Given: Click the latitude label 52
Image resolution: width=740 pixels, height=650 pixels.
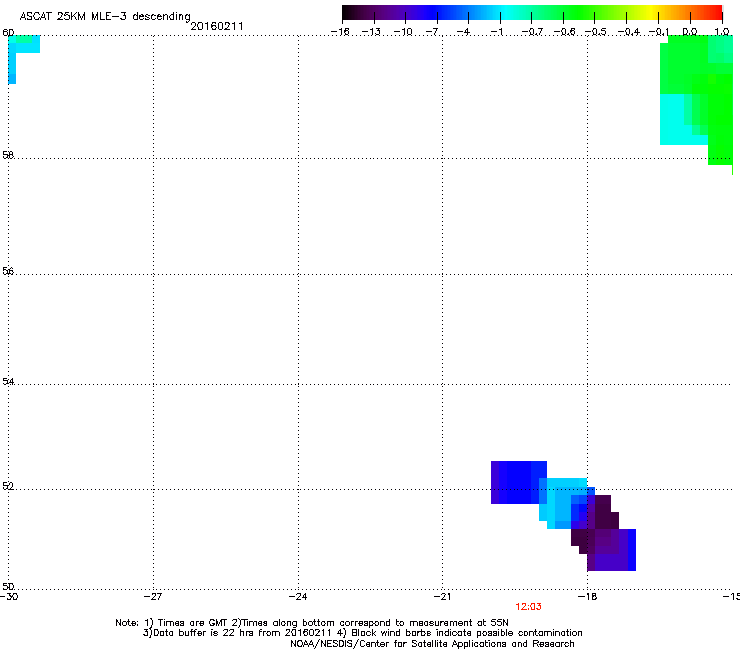Looking at the screenshot, I should tap(8, 486).
